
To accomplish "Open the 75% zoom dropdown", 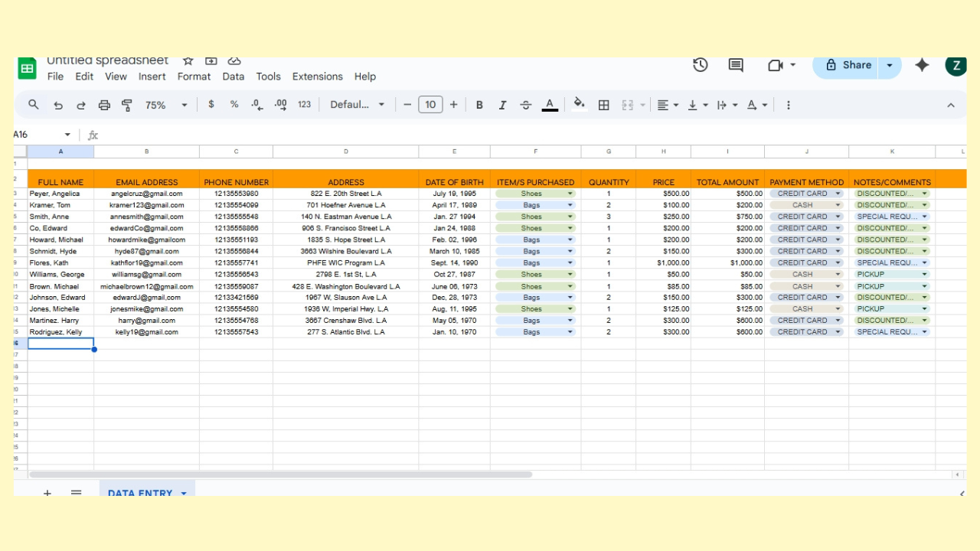I will 166,105.
